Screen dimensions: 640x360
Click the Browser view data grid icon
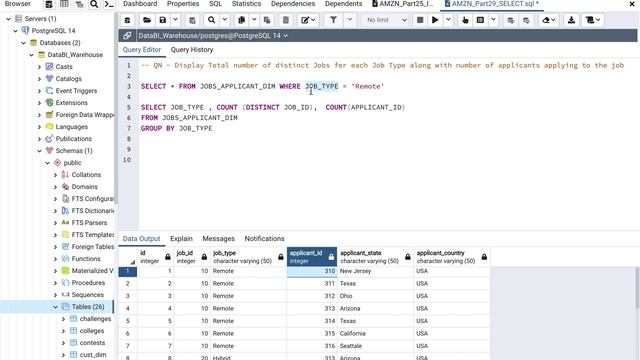[x=64, y=4]
